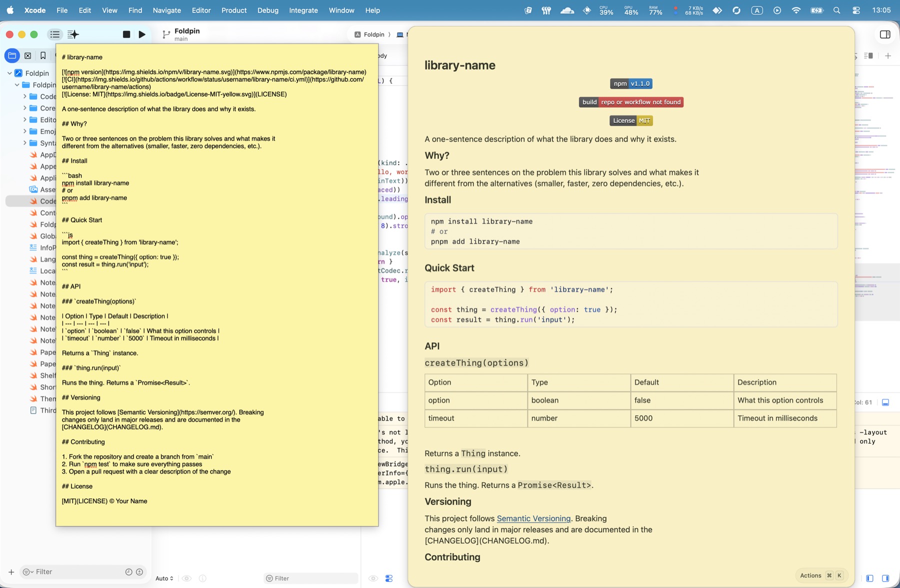The height and width of the screenshot is (588, 900).
Task: Toggle the editor minimap layout icon
Action: (x=868, y=56)
